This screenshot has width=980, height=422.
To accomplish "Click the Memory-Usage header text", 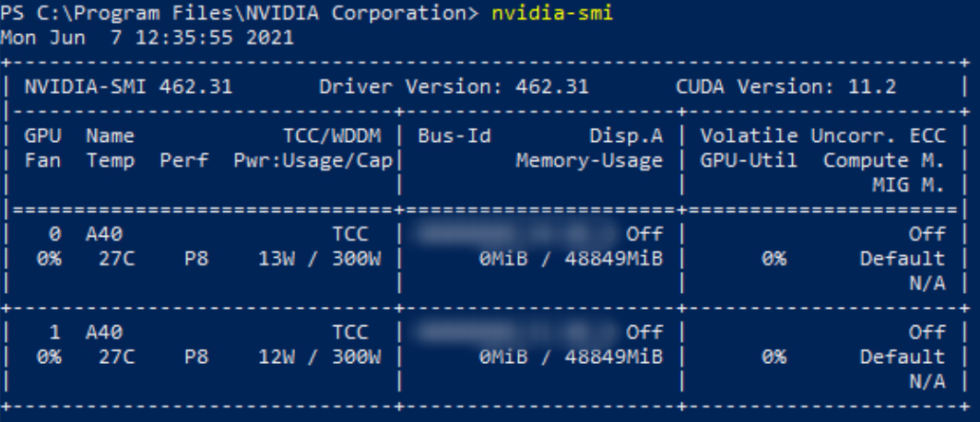I will [x=589, y=160].
